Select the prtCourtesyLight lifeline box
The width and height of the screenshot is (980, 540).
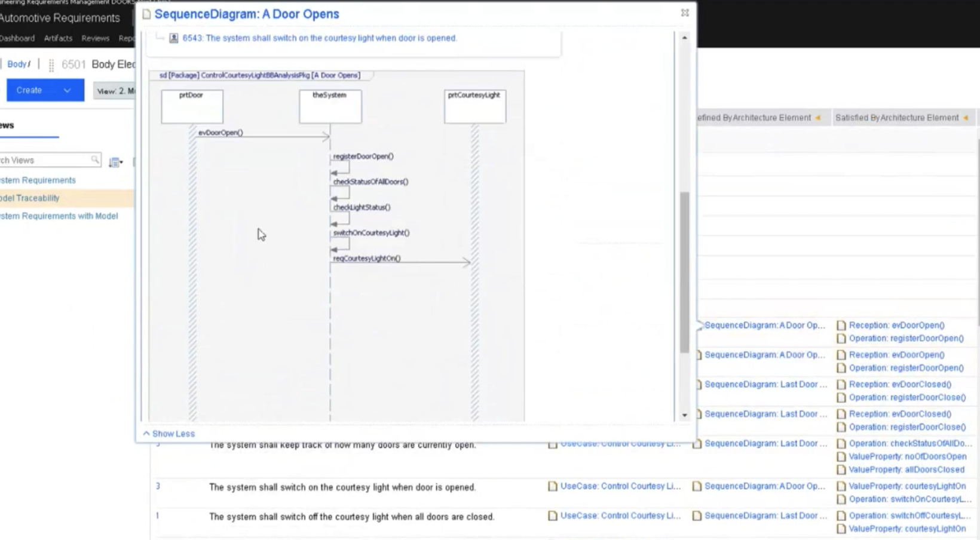click(x=474, y=106)
